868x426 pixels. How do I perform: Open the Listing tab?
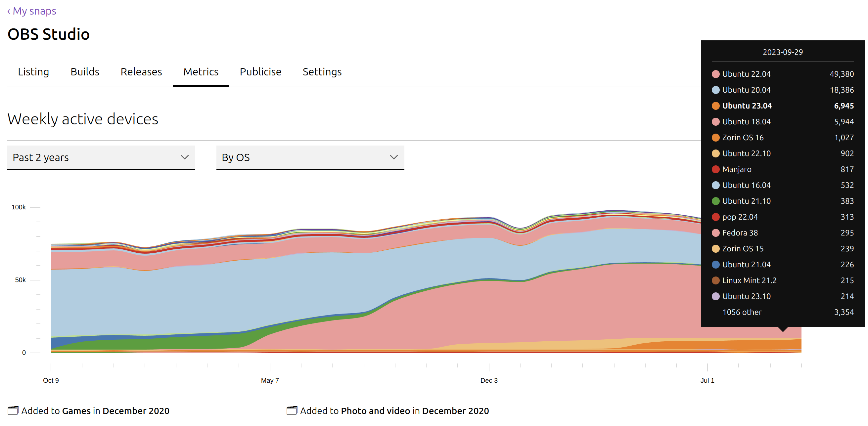[33, 72]
